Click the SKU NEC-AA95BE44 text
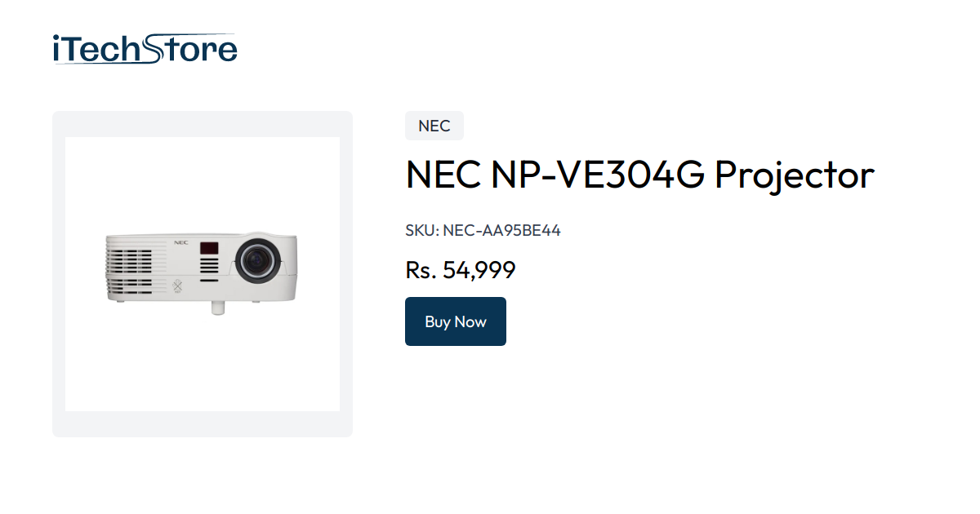The height and width of the screenshot is (514, 980). (x=483, y=230)
